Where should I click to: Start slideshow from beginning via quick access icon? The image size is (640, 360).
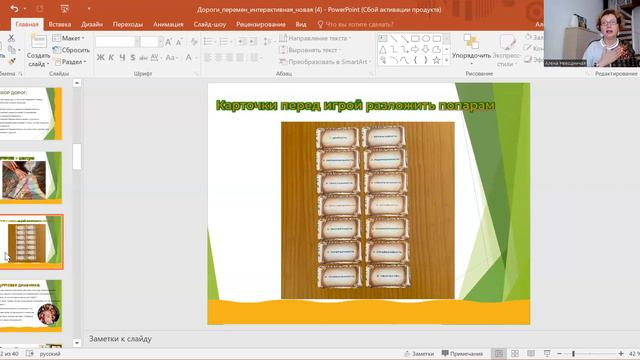coord(64,9)
